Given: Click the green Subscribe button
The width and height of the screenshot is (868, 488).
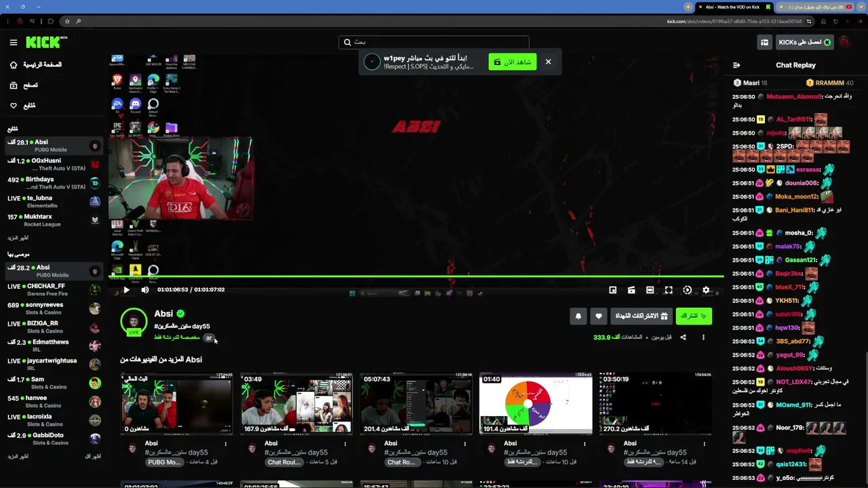Looking at the screenshot, I should point(694,316).
